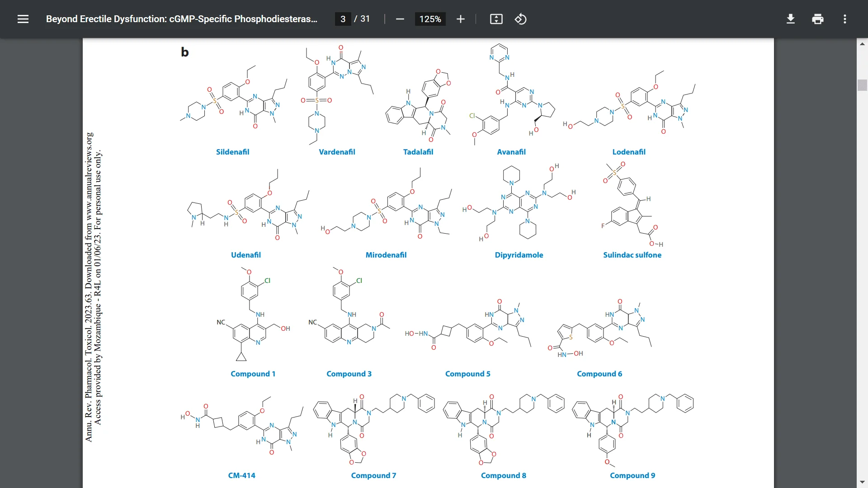Print the document
868x488 pixels.
[818, 19]
